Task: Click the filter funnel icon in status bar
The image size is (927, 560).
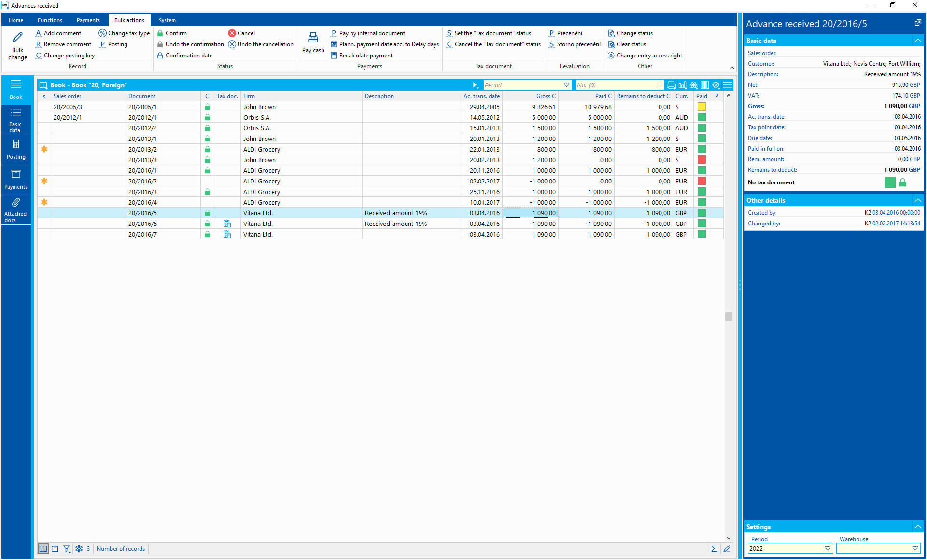Action: pos(67,549)
